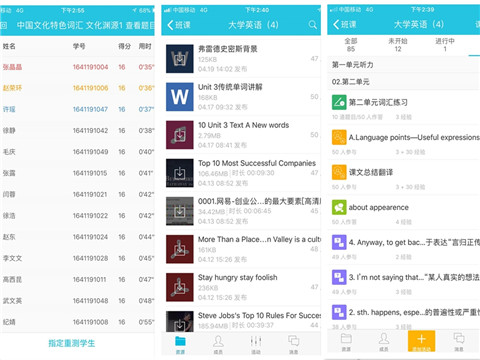
Task: Tap the 姓名 column header
Action: pos(9,46)
